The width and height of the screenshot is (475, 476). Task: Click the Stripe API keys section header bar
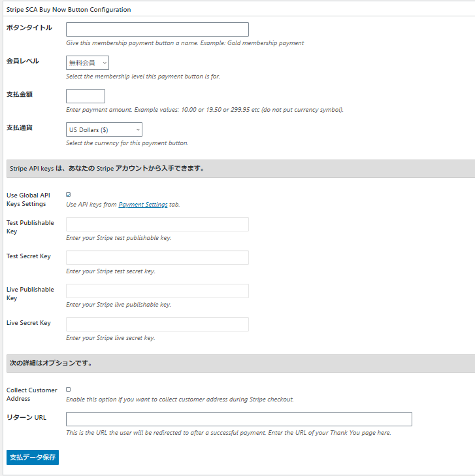[x=241, y=169]
